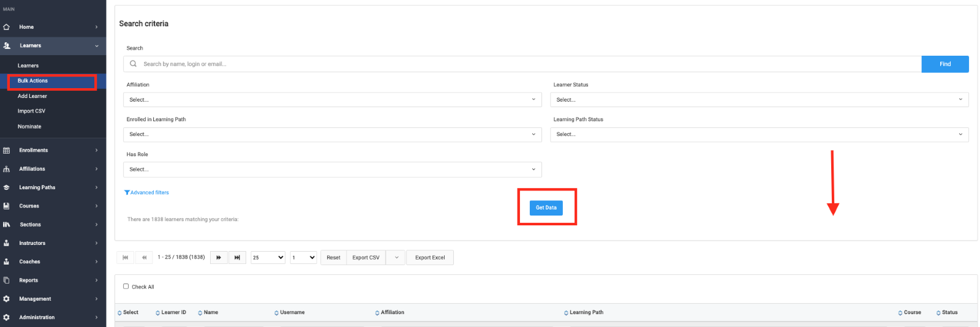
Task: Click the blue Find button
Action: click(944, 64)
